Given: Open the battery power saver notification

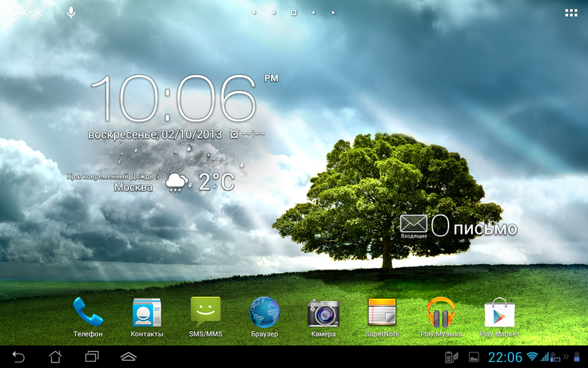Looking at the screenshot, I should [x=451, y=357].
